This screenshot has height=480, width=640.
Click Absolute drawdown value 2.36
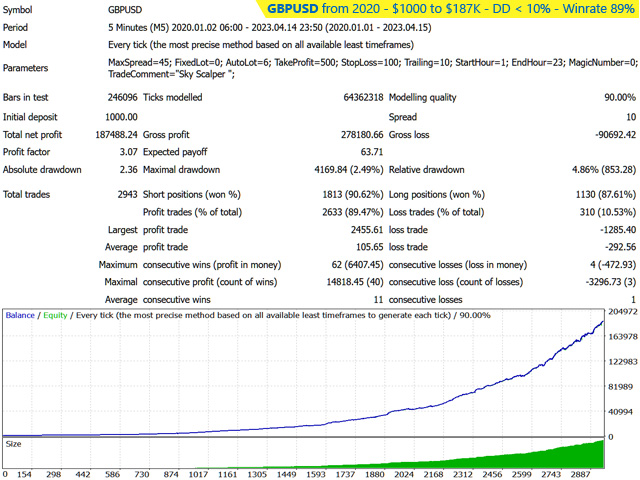coord(129,170)
